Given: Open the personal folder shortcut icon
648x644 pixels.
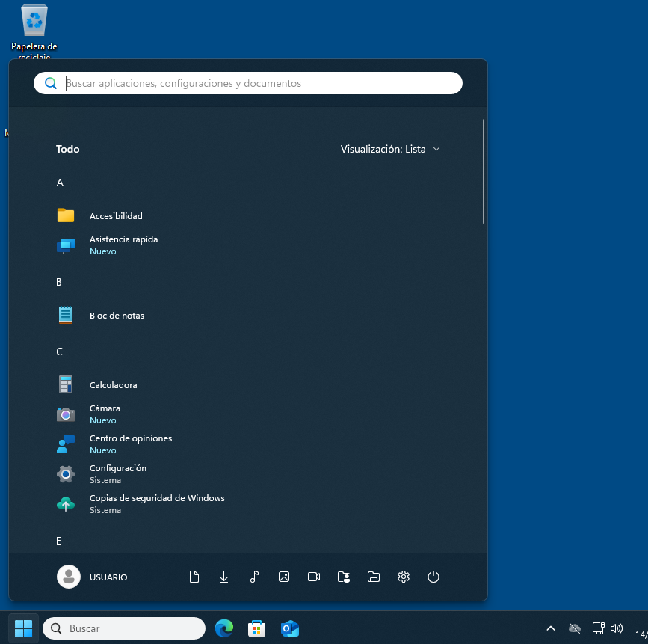Looking at the screenshot, I should [x=344, y=577].
